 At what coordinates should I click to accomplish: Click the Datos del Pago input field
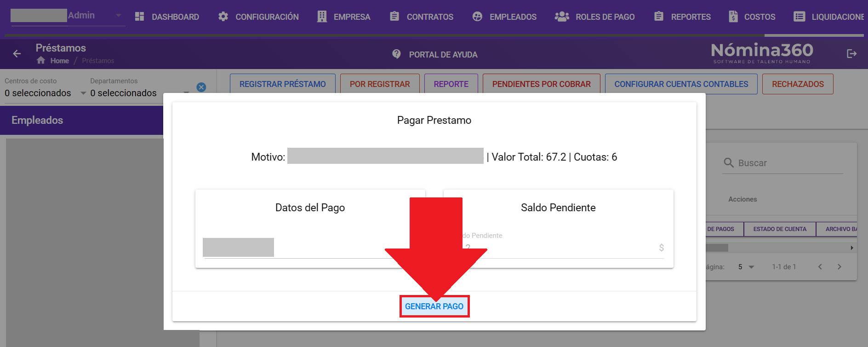point(310,248)
